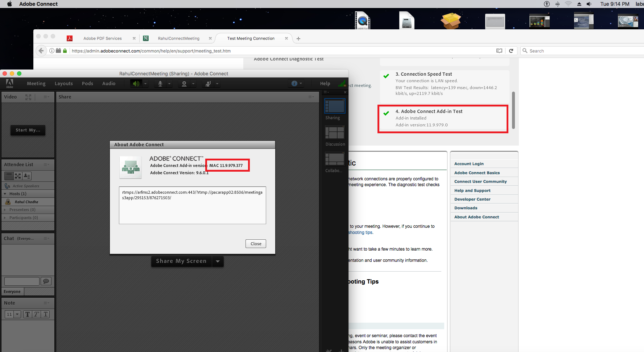Open the Attendee List pod options menu

coord(46,164)
